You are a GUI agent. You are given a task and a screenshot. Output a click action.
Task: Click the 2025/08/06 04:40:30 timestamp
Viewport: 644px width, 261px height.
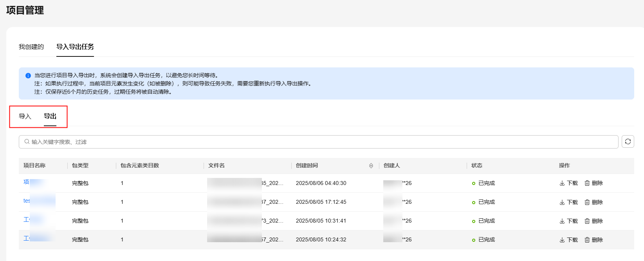coord(321,183)
